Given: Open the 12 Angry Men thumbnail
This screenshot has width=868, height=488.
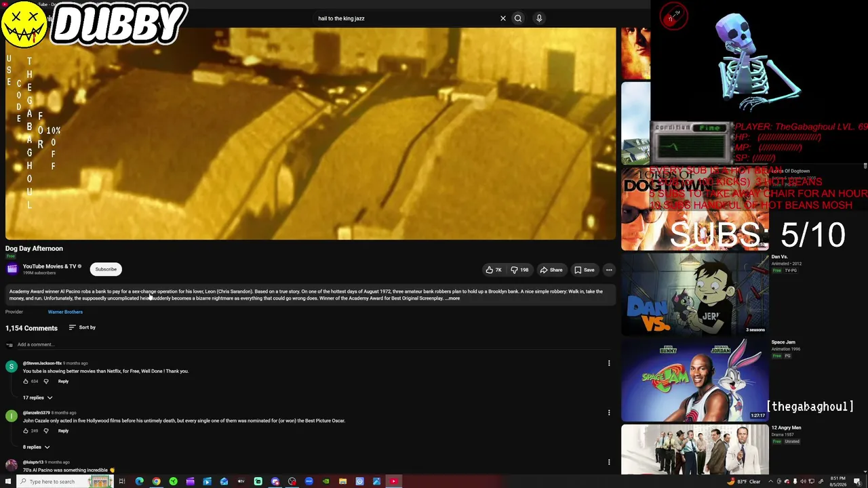Looking at the screenshot, I should [x=695, y=449].
